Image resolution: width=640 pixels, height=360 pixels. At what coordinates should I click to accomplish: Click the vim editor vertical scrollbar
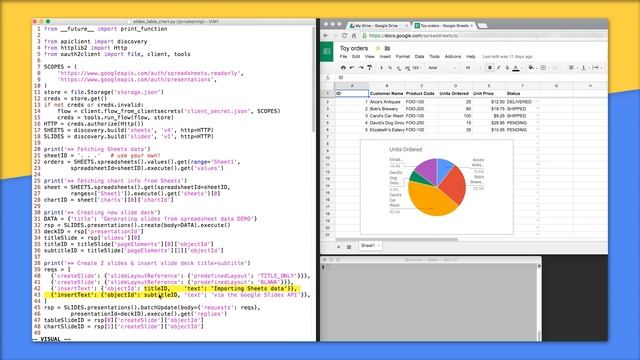pyautogui.click(x=313, y=80)
